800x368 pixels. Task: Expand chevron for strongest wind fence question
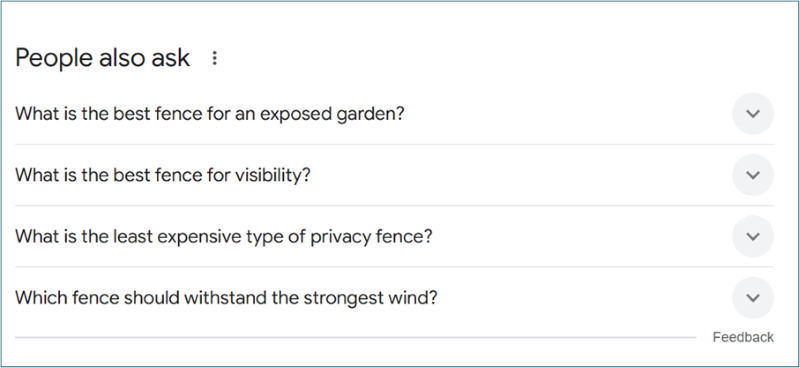tap(753, 298)
